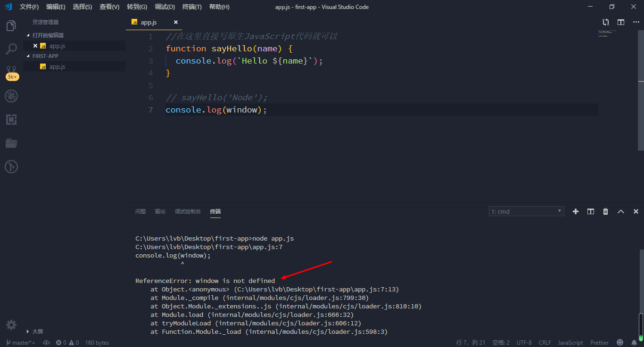Click the sync changes cloud icon in status bar

46,343
